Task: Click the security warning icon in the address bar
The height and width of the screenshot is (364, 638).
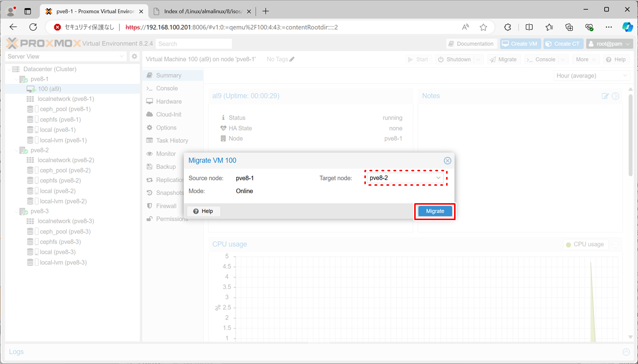Action: tap(58, 27)
